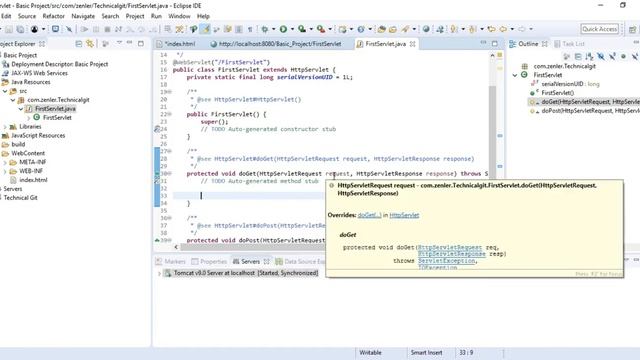Image resolution: width=640 pixels, height=360 pixels.
Task: Click the Resume debug icon in toolbar
Action: pos(84,29)
